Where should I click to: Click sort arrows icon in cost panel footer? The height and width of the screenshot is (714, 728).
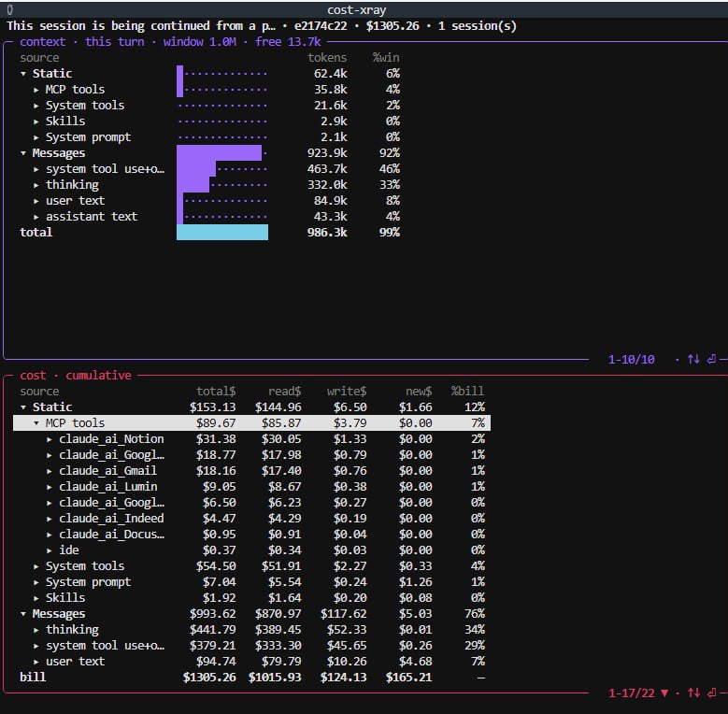click(x=693, y=693)
